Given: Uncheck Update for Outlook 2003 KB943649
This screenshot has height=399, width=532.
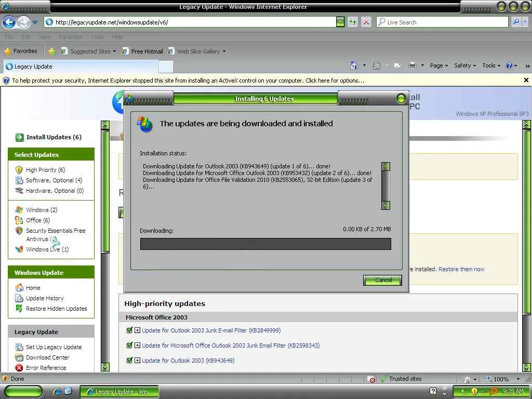Looking at the screenshot, I should (129, 360).
